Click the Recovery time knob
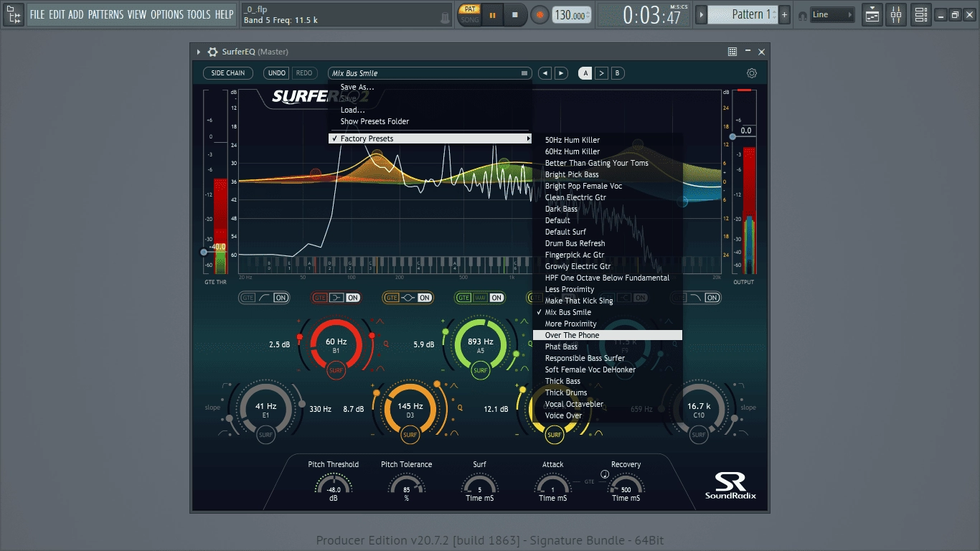This screenshot has height=551, width=980. pos(626,486)
